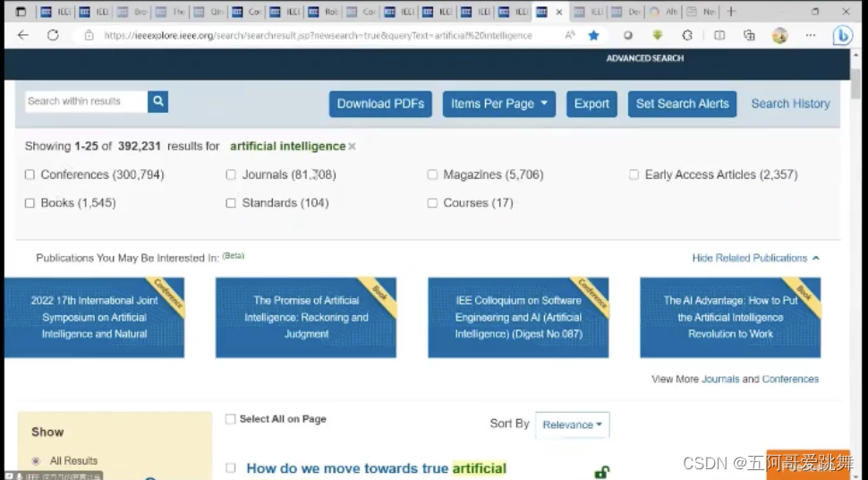Click Set Search Alerts button
Viewport: 868px width, 480px height.
[682, 104]
